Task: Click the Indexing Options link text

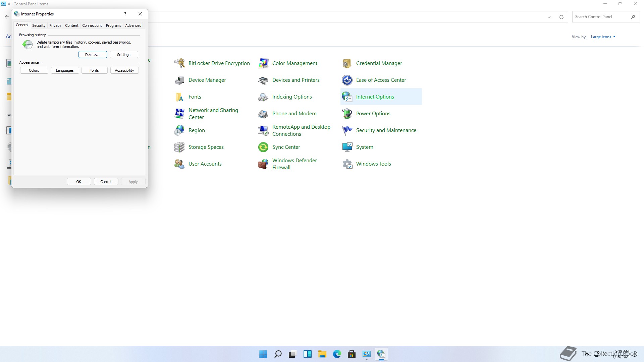Action: pos(292,97)
